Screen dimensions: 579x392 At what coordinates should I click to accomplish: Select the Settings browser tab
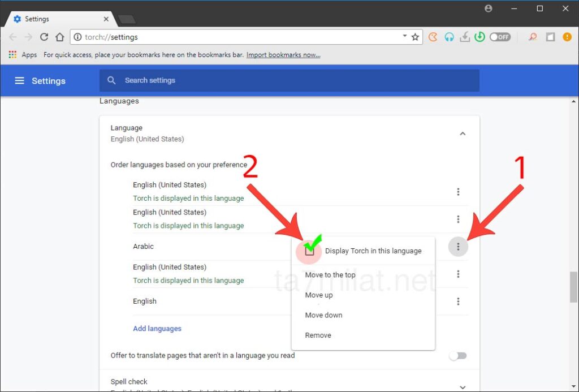pyautogui.click(x=61, y=19)
